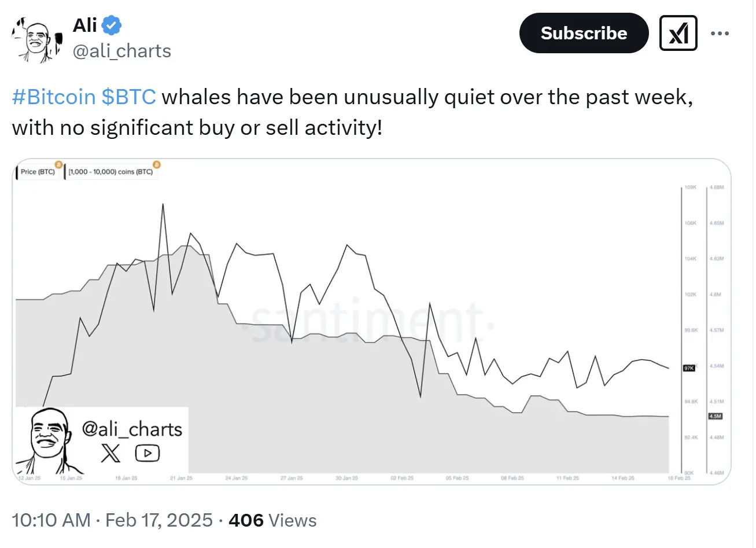Viewport: 756px width, 548px height.
Task: Click orange Bitcoin badge on Price legend
Action: tap(58, 165)
